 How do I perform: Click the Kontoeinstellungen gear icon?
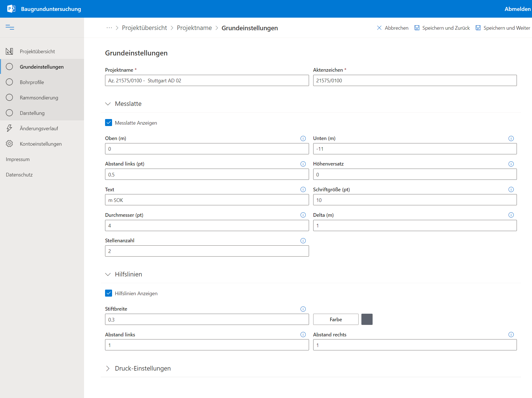coord(9,144)
